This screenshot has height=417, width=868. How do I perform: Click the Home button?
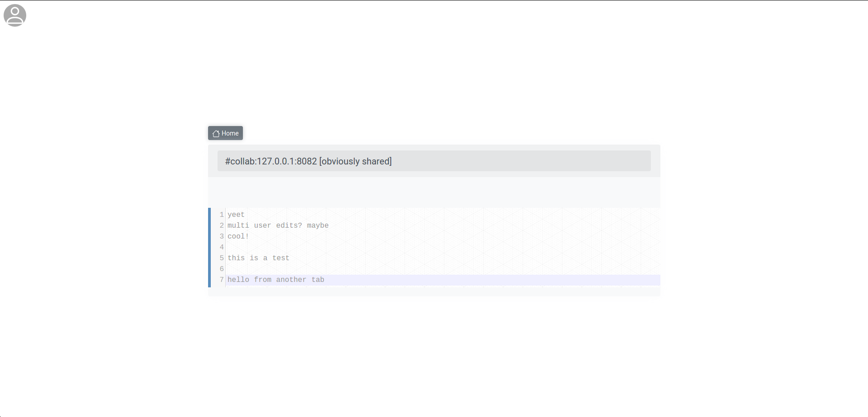pyautogui.click(x=225, y=133)
